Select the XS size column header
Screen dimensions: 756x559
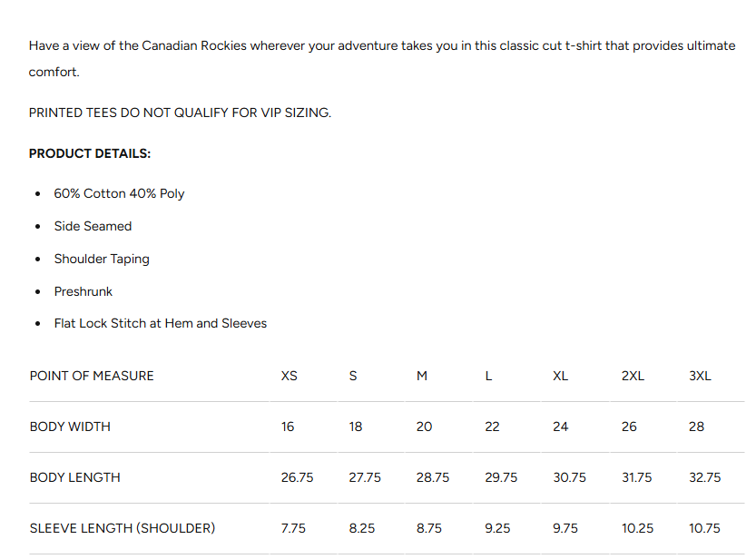click(290, 376)
